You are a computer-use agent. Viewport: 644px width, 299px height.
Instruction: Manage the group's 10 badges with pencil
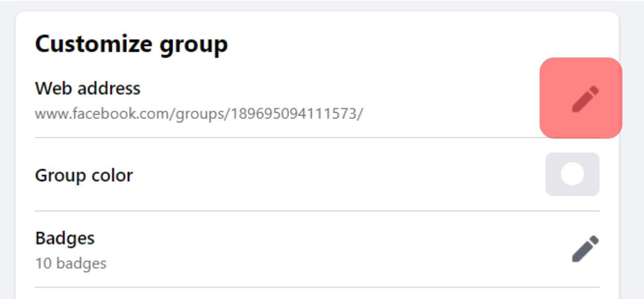coord(585,249)
